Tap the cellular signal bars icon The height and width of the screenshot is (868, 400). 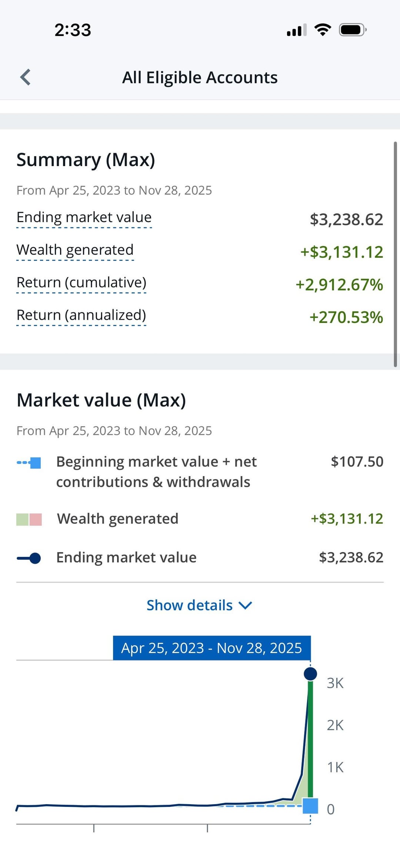click(296, 30)
